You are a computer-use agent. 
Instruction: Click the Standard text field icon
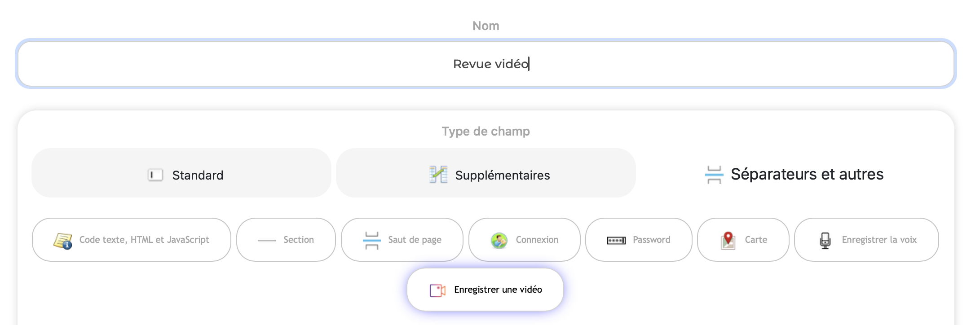155,175
